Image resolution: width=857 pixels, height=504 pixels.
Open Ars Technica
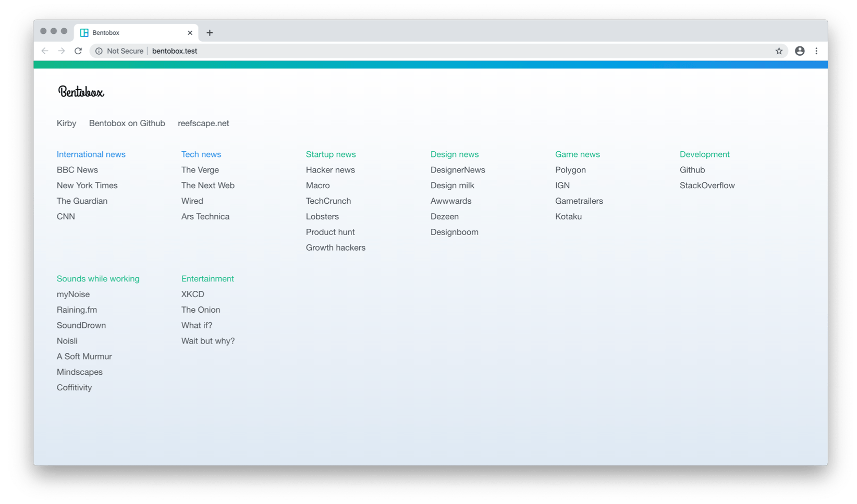click(x=205, y=217)
